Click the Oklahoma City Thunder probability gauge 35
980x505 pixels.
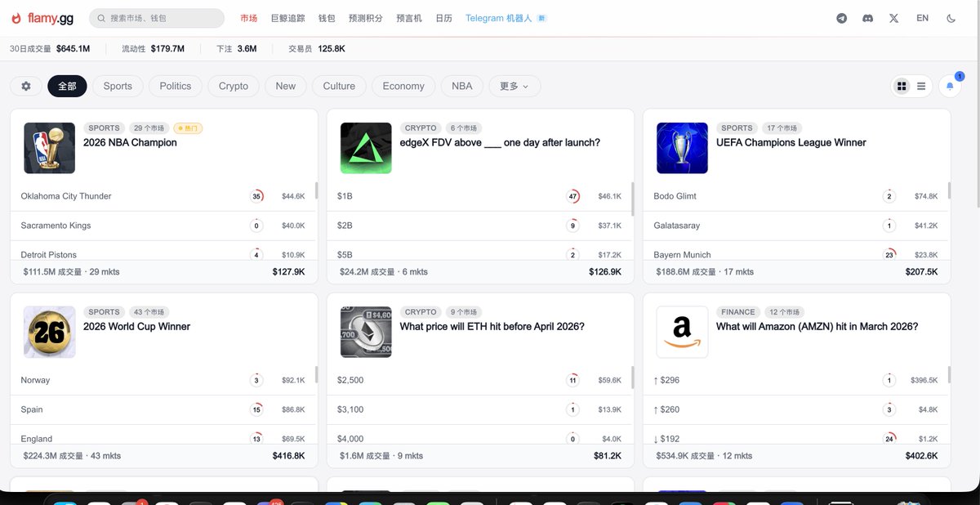256,196
